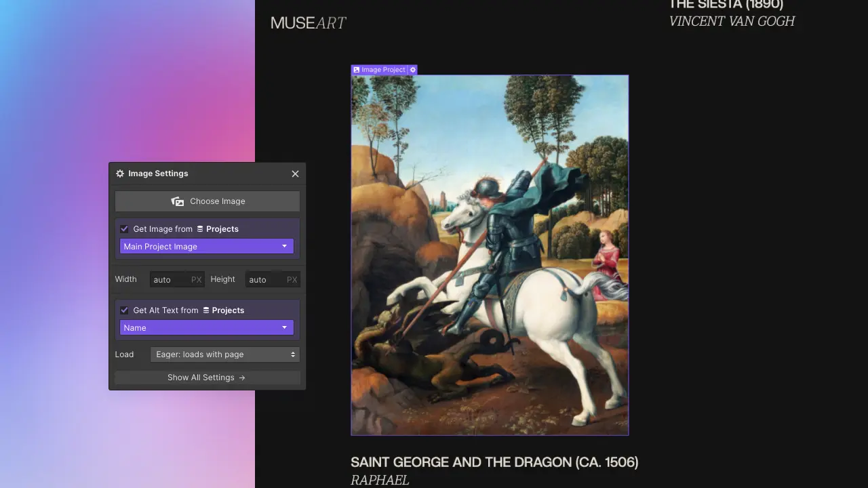The image size is (868, 488).
Task: Uncheck Get Image from Projects
Action: [124, 229]
